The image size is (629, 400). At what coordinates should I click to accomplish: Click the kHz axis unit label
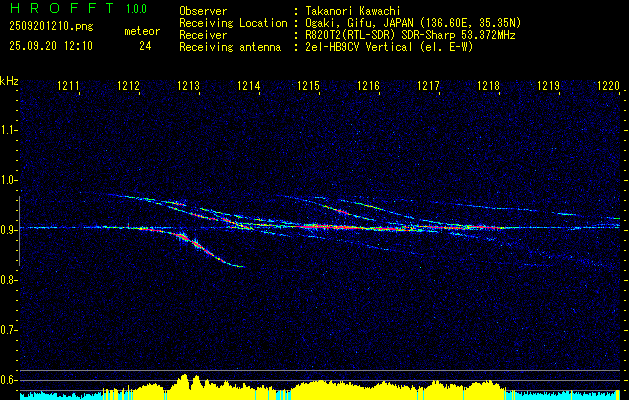click(x=9, y=81)
